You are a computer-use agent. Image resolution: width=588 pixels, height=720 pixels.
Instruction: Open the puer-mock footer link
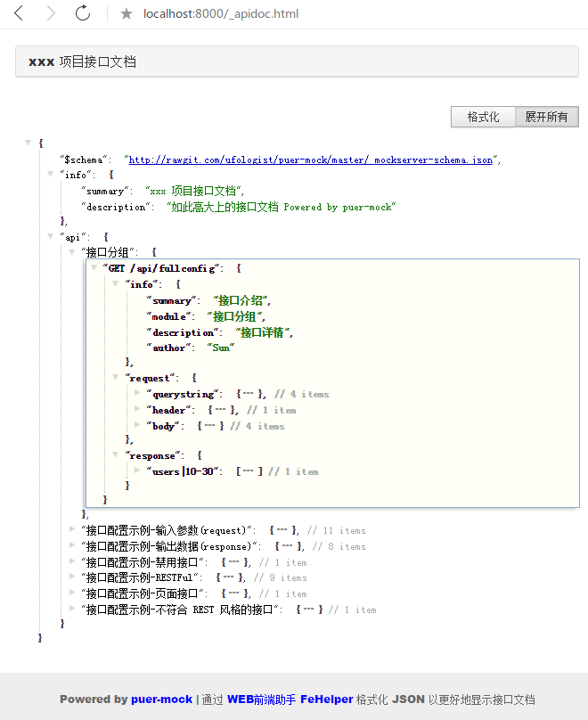pos(161,700)
